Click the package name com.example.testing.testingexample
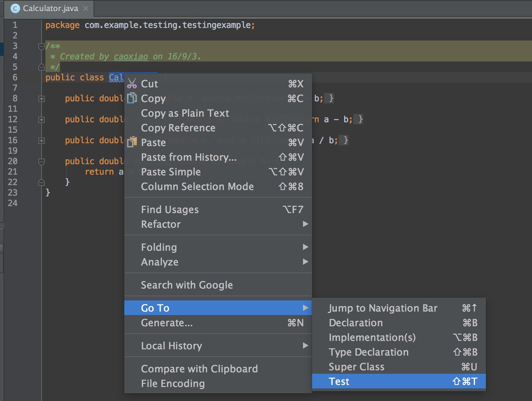This screenshot has height=401, width=532. [x=168, y=25]
